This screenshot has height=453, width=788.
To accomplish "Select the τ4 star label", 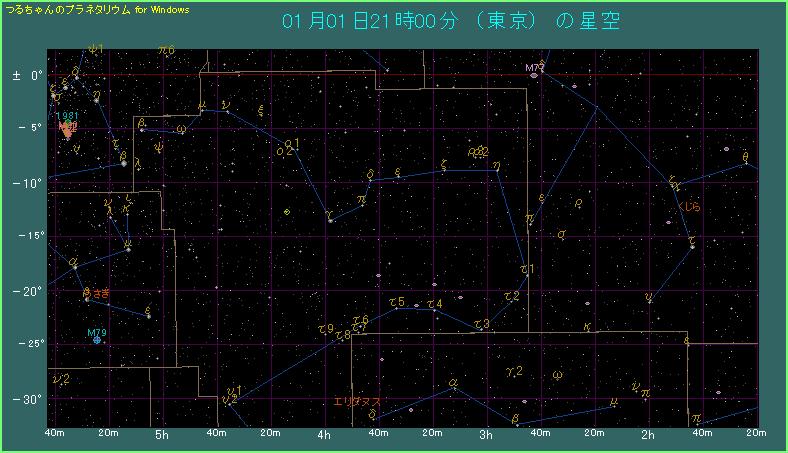I will pos(434,304).
